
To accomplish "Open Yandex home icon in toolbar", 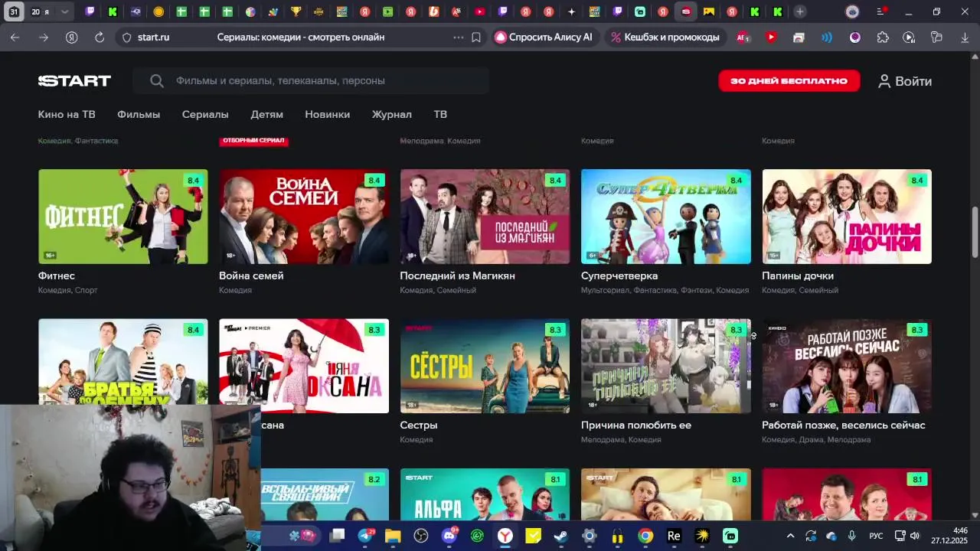I will [71, 37].
